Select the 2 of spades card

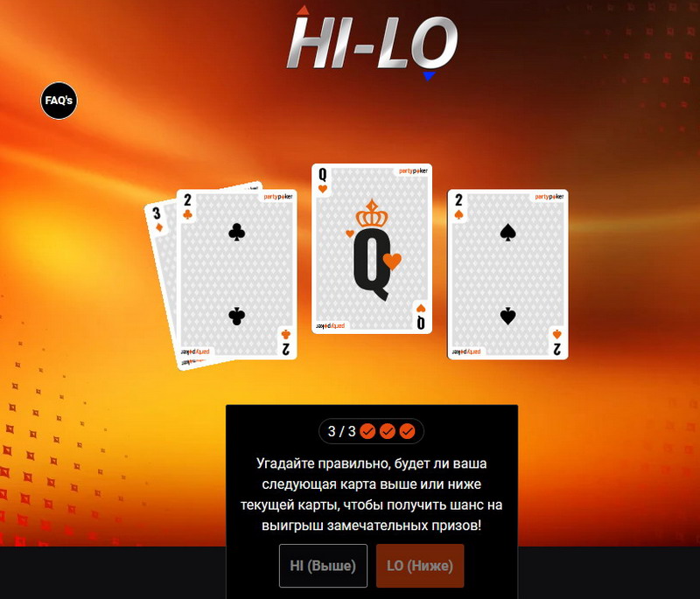(x=508, y=275)
